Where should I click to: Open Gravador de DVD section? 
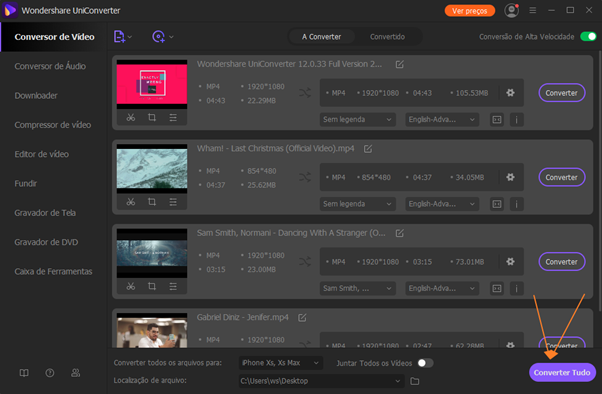point(46,242)
